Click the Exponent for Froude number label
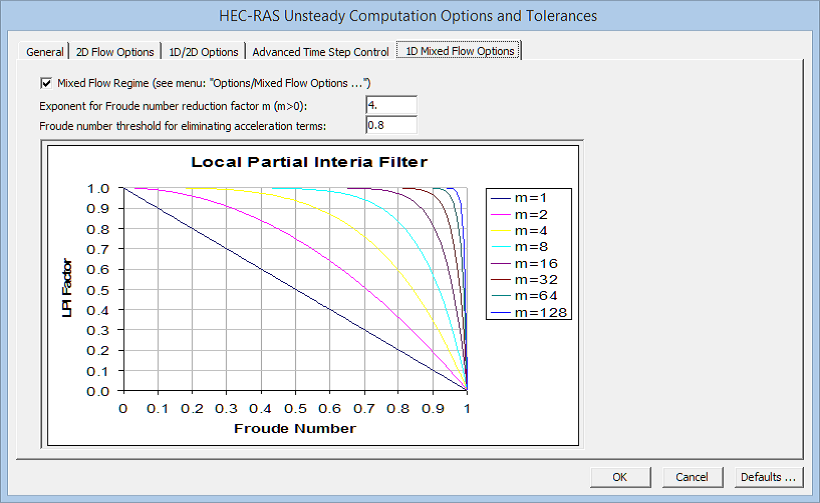The height and width of the screenshot is (503, 820). (x=173, y=106)
